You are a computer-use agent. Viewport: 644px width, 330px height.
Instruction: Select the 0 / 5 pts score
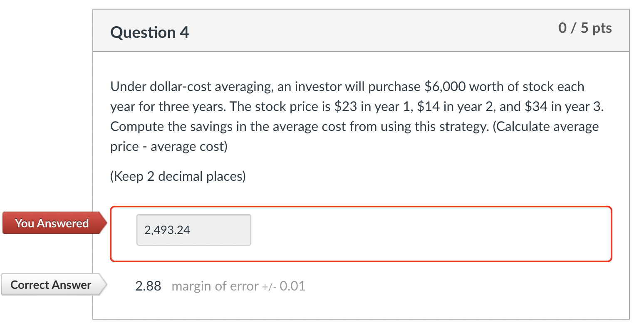click(585, 28)
